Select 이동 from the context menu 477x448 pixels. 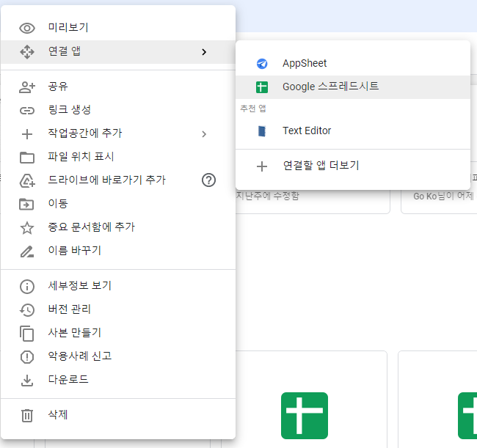pyautogui.click(x=58, y=204)
